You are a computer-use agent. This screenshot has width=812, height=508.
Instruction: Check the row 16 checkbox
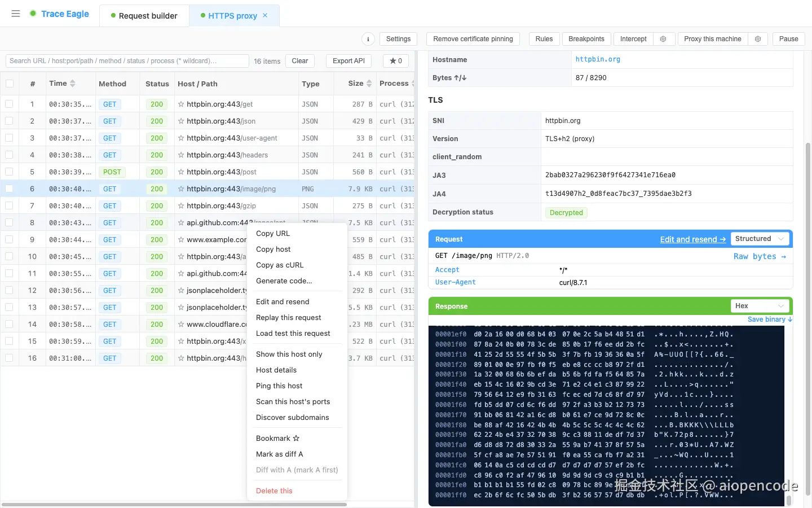coord(9,358)
